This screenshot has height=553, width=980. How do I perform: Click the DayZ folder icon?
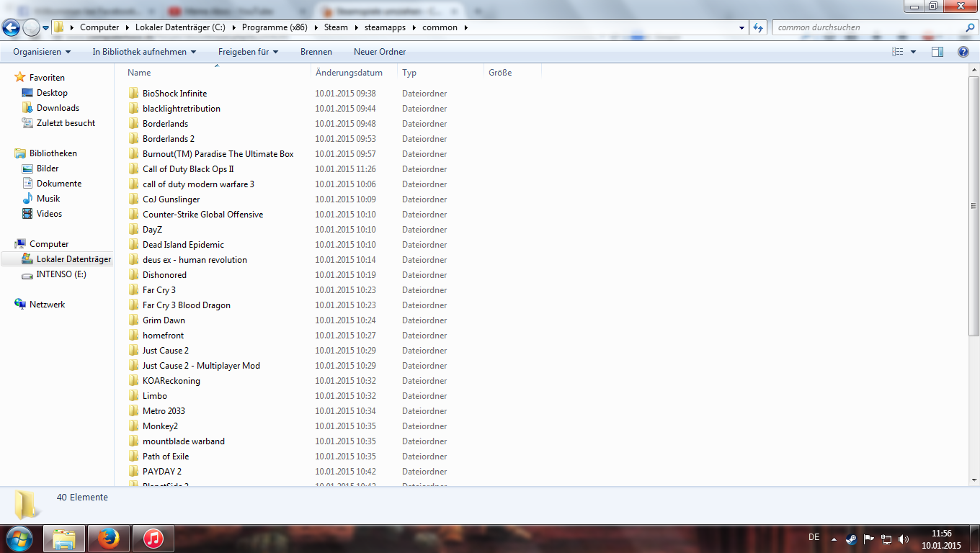point(133,230)
